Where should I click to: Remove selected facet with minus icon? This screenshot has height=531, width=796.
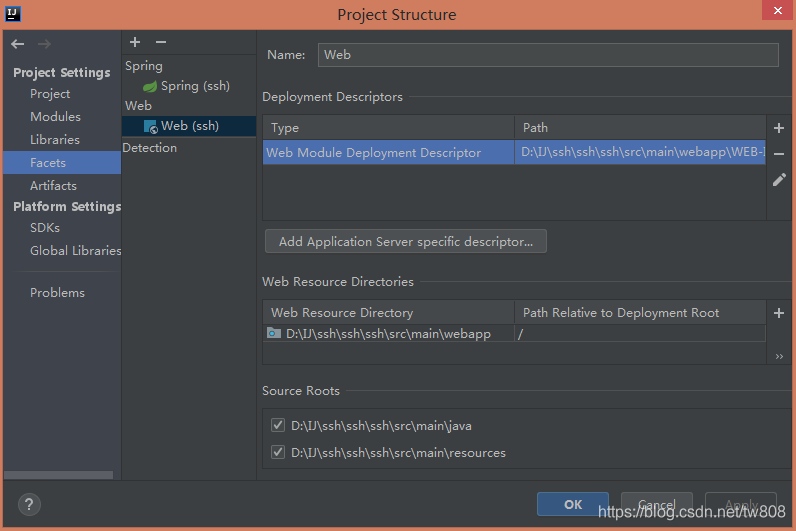pos(161,42)
